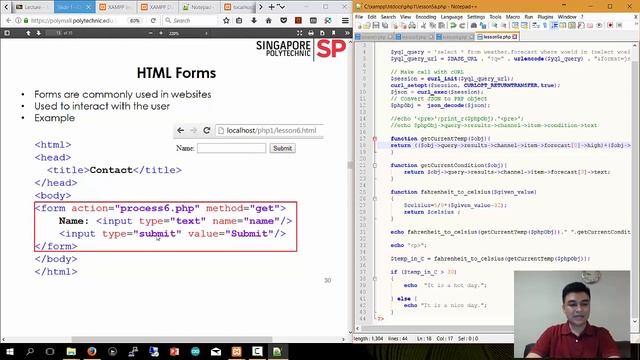Click Firefox search box
The height and width of the screenshot is (360, 640).
click(x=190, y=20)
